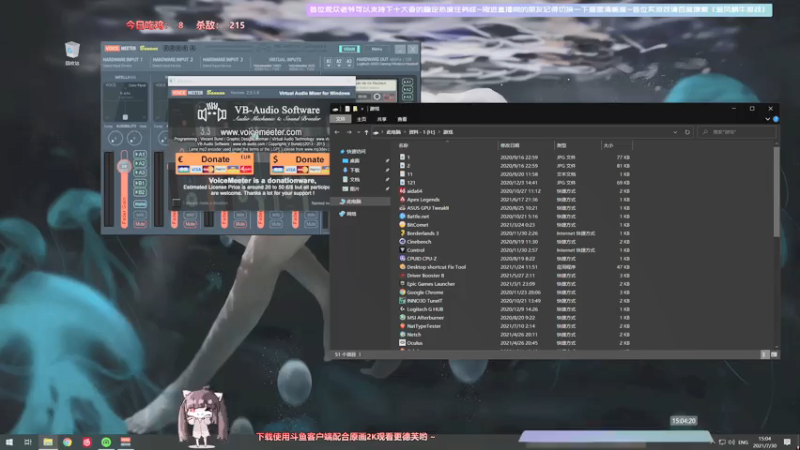Open the Explorer address bar history dropdown
This screenshot has width=800, height=450.
(675, 132)
